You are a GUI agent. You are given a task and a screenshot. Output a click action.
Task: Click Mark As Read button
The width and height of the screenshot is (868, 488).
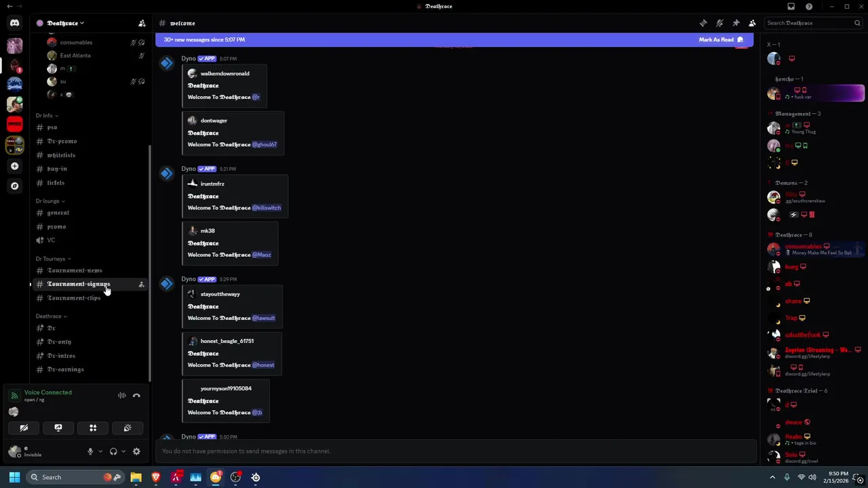[721, 40]
